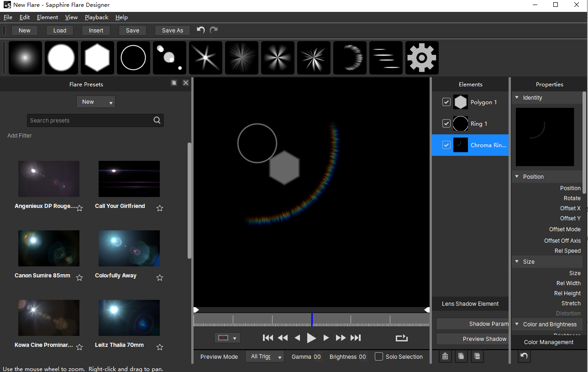Add a Glow element from the toolbar
This screenshot has width=588, height=372.
[25, 58]
